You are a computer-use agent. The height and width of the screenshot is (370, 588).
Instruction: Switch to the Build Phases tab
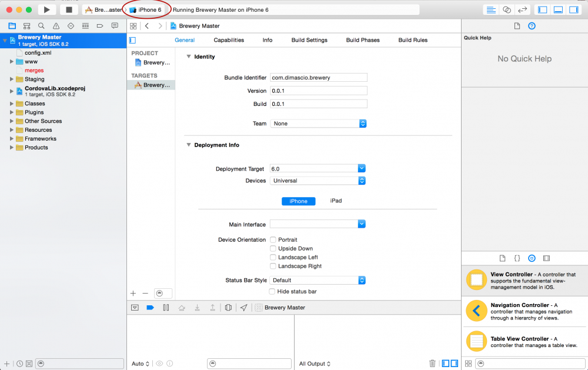[x=363, y=40]
